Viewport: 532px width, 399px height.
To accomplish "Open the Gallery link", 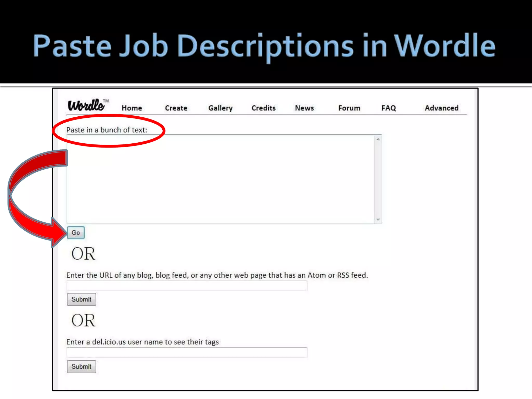I will click(x=220, y=108).
